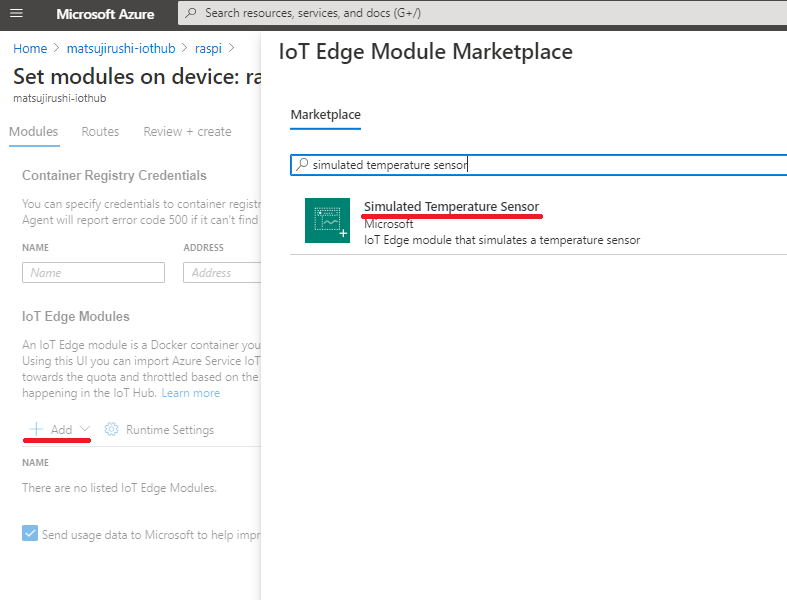Expand the Add dropdown chevron
This screenshot has width=787, height=600.
coord(85,429)
